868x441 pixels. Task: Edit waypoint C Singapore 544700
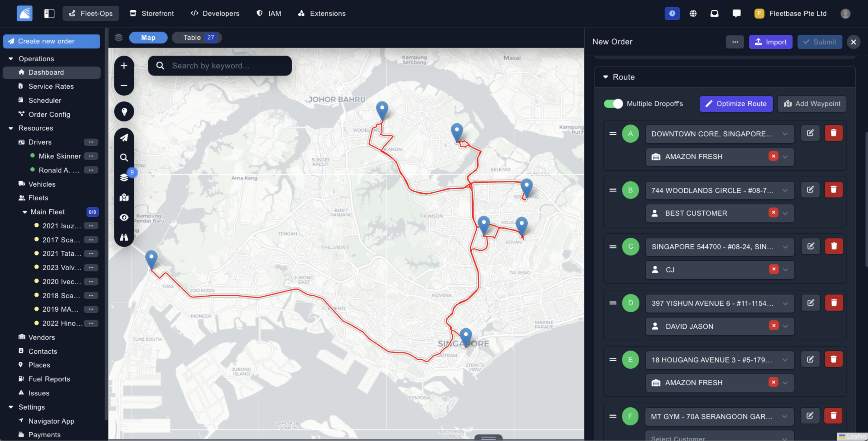[810, 246]
